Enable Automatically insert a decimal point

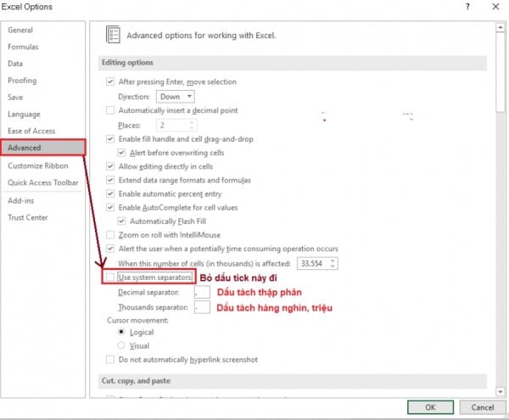click(x=110, y=110)
